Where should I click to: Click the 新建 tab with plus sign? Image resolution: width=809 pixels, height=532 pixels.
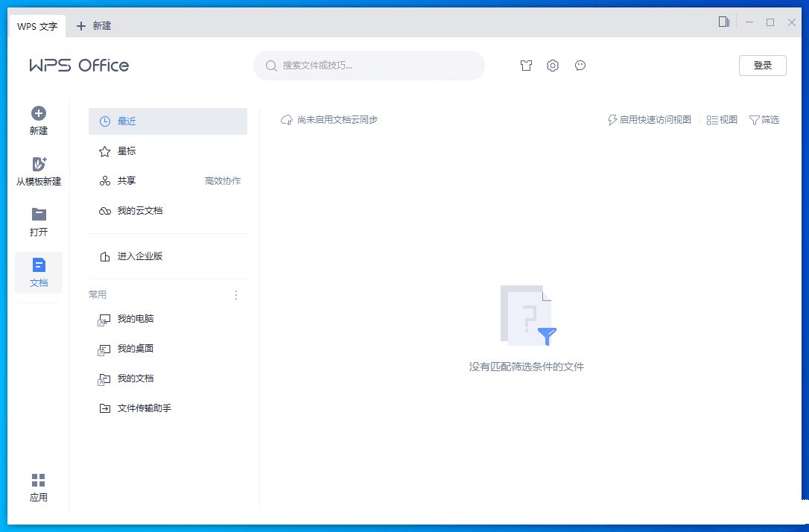94,26
